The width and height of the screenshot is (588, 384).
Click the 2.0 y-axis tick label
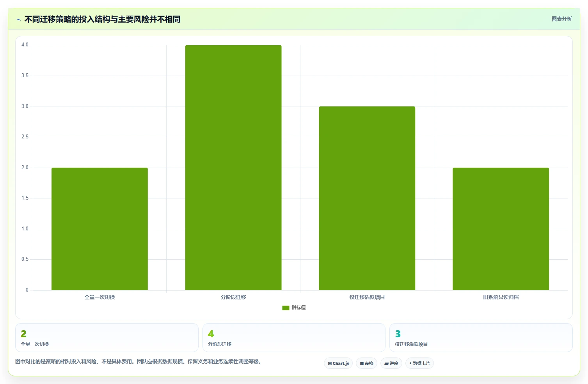25,168
